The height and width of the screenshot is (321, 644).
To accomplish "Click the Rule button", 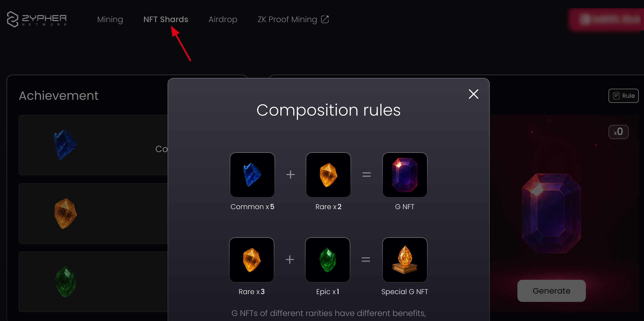I will (x=623, y=96).
